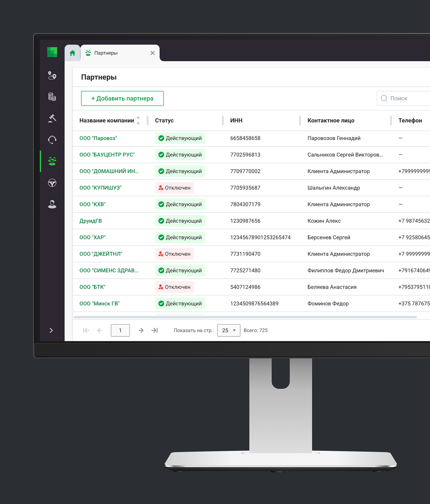This screenshot has width=430, height=504.
Task: Click contact Кожин Алекс cell
Action: (x=324, y=221)
